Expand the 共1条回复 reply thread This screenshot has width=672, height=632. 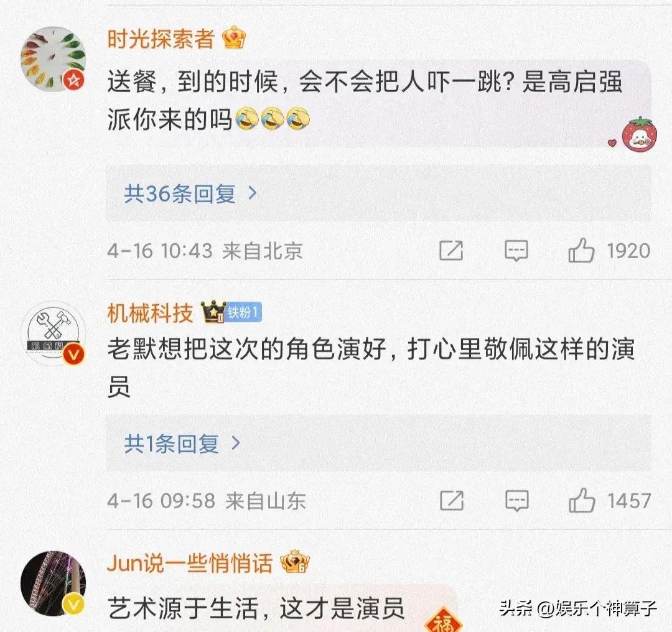378,443
